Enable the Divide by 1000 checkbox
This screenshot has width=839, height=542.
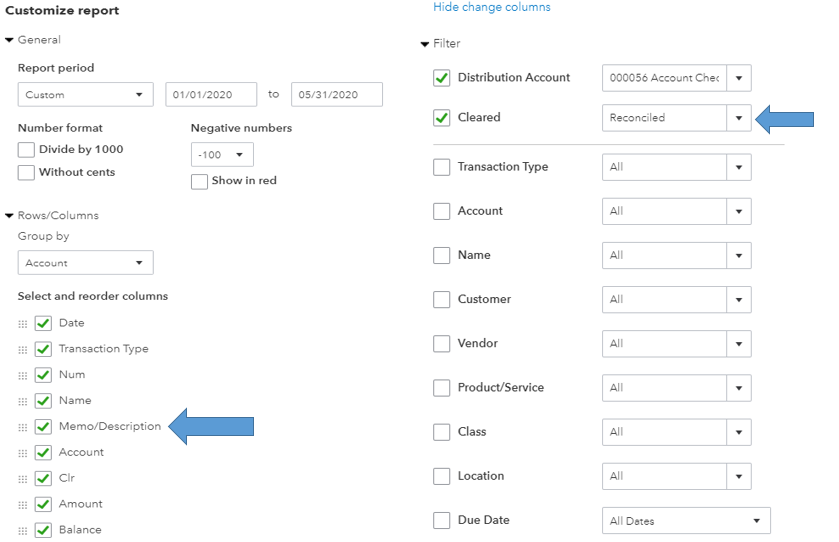click(26, 150)
